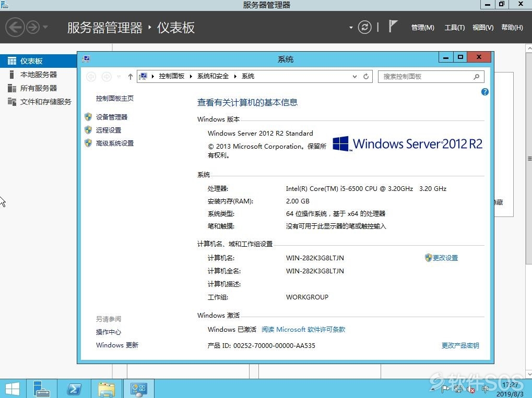Click the 搜索控制面板 search field
This screenshot has height=398, width=532.
[431, 77]
